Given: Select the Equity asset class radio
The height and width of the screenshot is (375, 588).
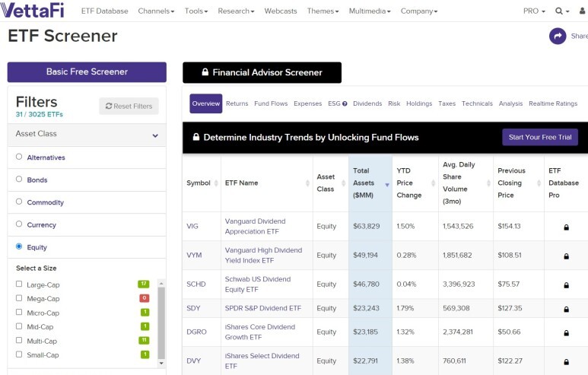Looking at the screenshot, I should pyautogui.click(x=19, y=246).
